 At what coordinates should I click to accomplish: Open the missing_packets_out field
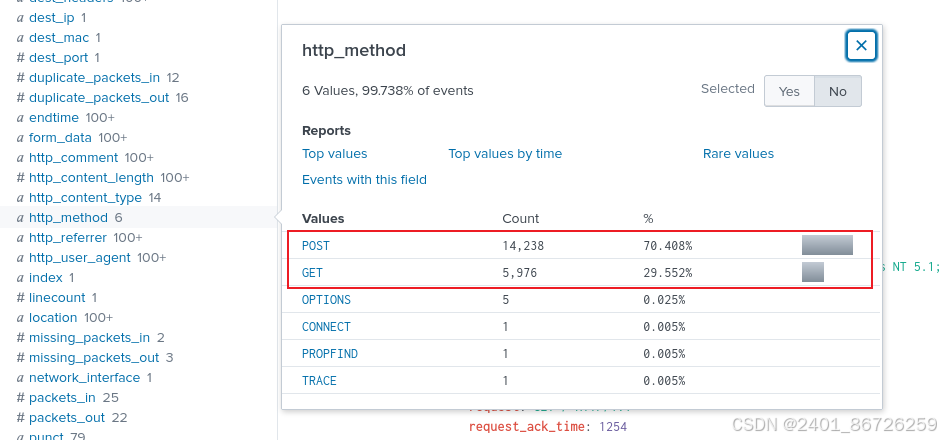coord(94,358)
